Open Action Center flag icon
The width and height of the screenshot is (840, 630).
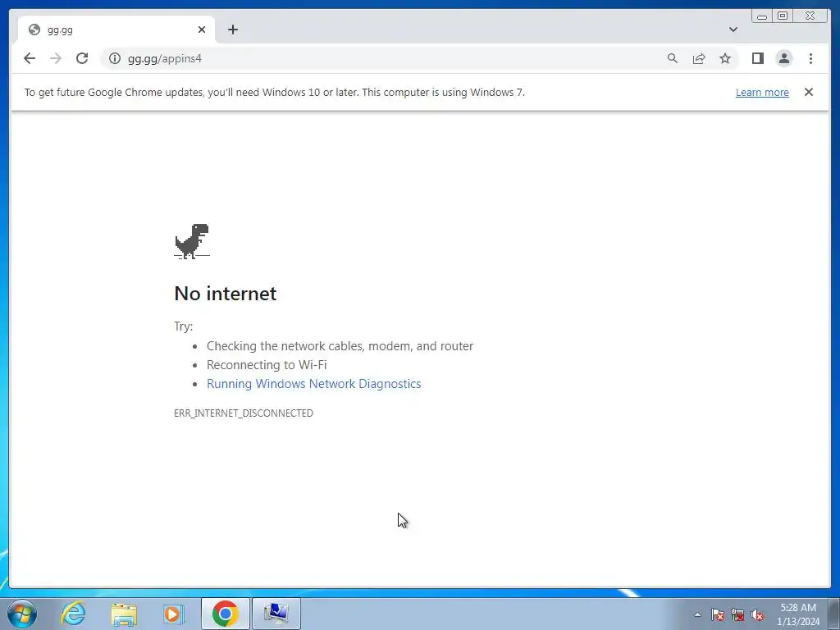[718, 614]
